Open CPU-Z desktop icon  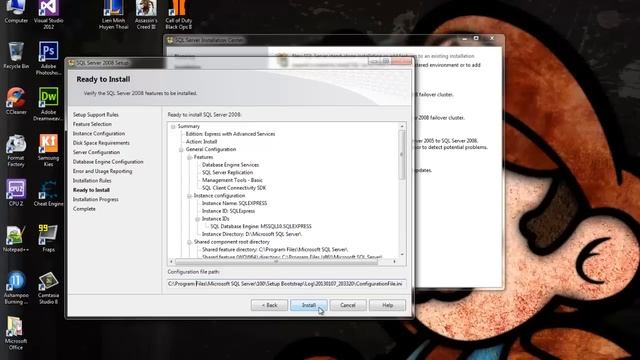(16, 193)
